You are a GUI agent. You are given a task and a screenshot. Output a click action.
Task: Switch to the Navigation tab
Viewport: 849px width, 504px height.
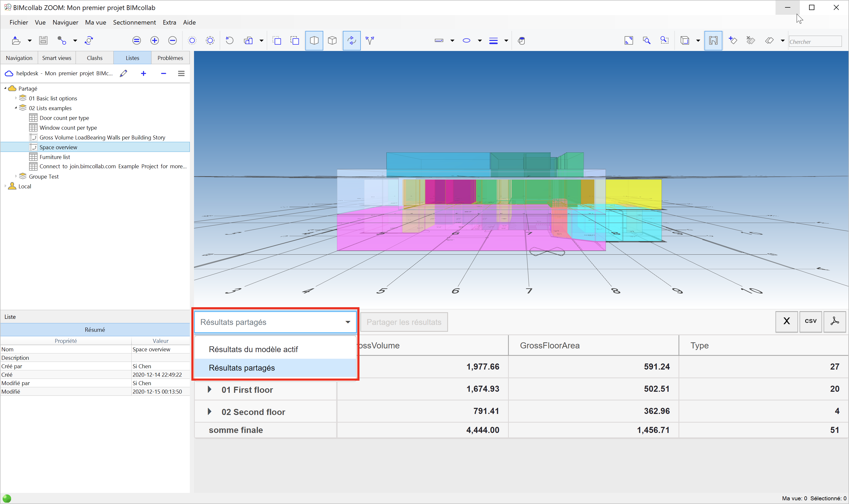(19, 58)
